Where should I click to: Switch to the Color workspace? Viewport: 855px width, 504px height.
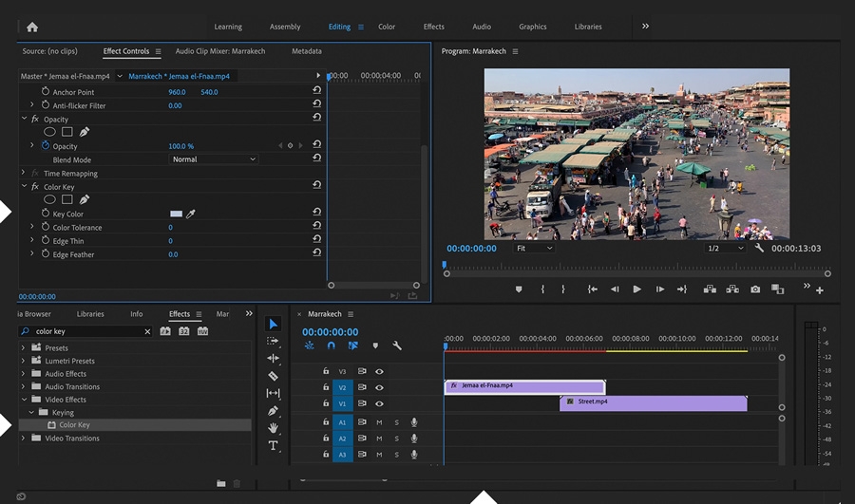tap(387, 27)
